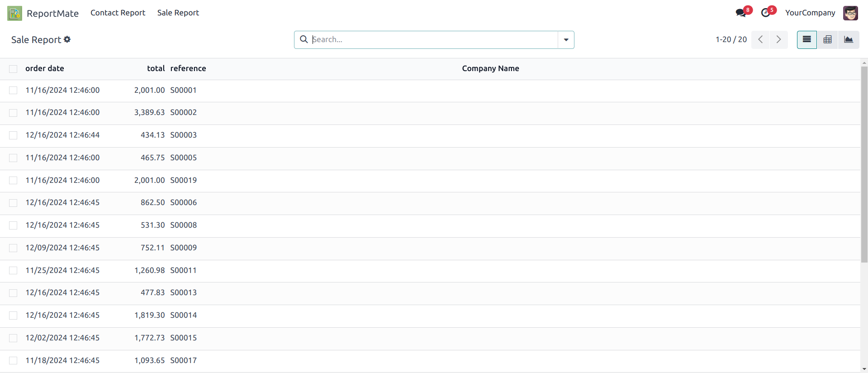The image size is (868, 373).
Task: Click the ReportMate app logo icon
Action: pos(14,13)
